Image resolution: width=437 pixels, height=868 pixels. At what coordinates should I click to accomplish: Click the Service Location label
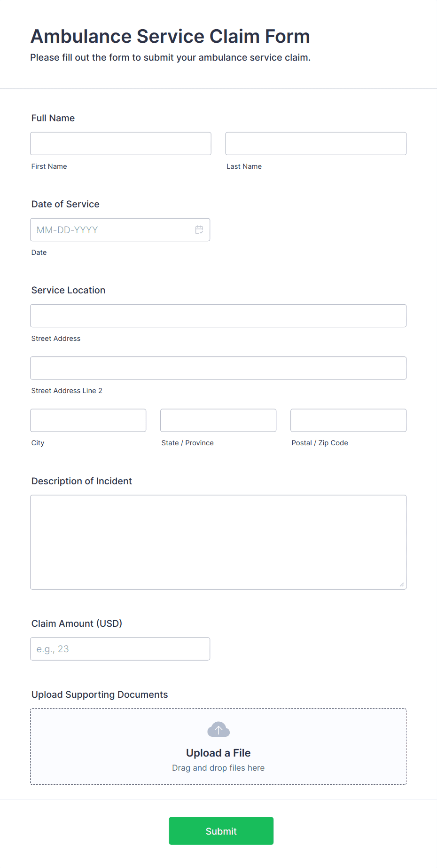[69, 290]
